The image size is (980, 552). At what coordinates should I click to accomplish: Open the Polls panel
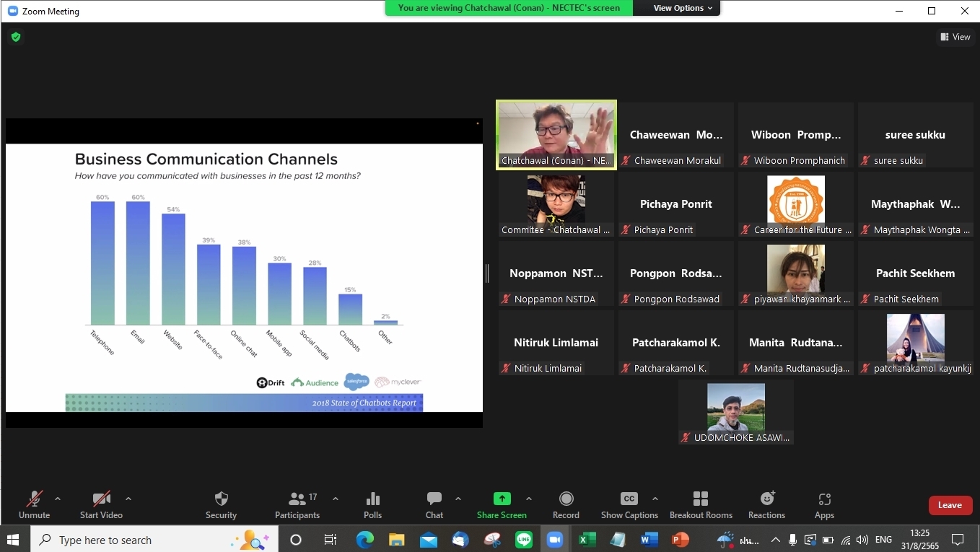(x=372, y=504)
